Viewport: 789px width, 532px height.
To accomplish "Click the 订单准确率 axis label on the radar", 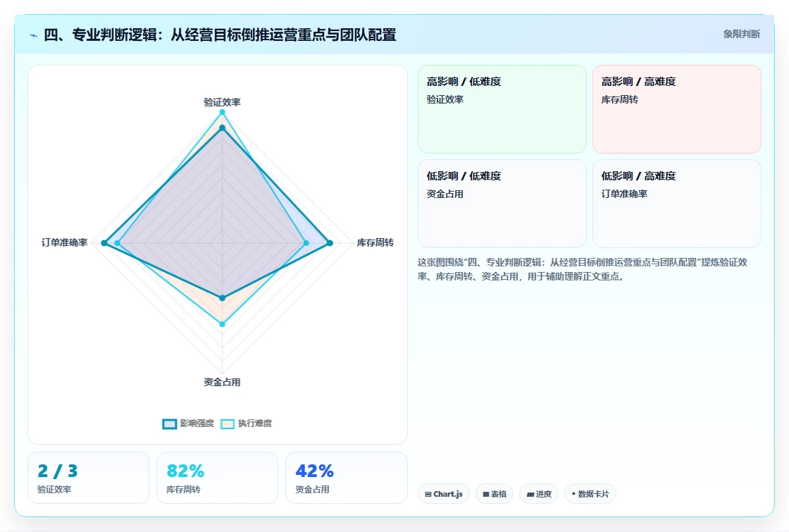I will 64,242.
